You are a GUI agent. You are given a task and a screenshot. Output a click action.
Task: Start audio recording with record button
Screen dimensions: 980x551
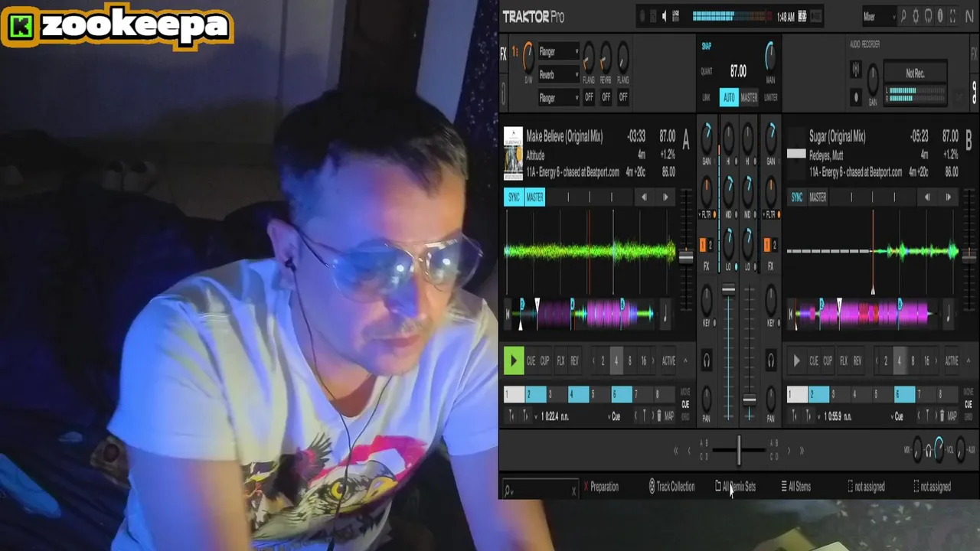(x=856, y=97)
